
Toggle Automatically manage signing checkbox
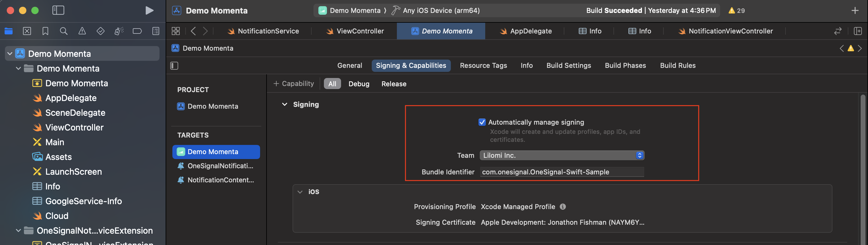pyautogui.click(x=482, y=122)
